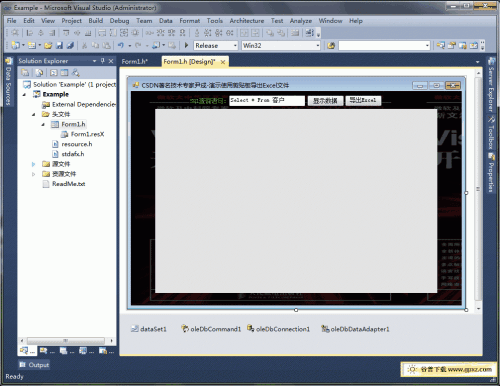Select stdafx.h in Solution Explorer

(68, 154)
